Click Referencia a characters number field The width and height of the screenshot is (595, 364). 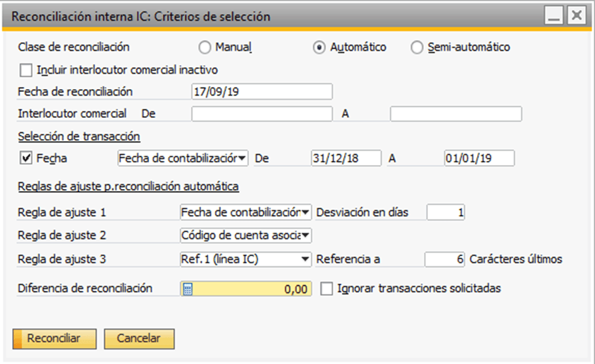point(445,260)
